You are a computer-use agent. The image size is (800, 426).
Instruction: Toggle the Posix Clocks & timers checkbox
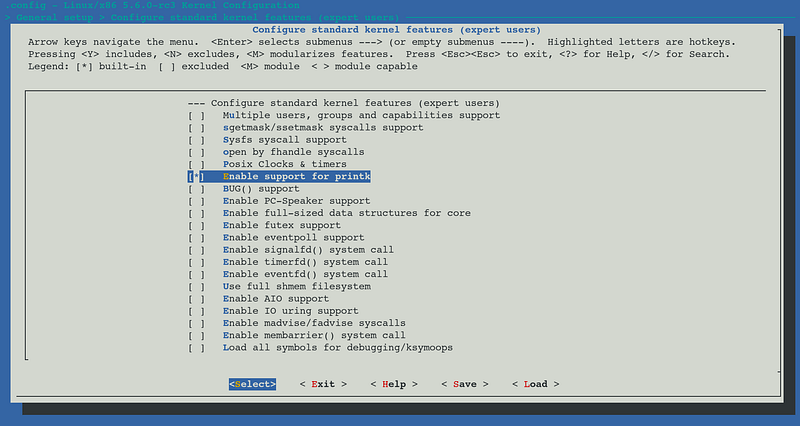pyautogui.click(x=197, y=164)
